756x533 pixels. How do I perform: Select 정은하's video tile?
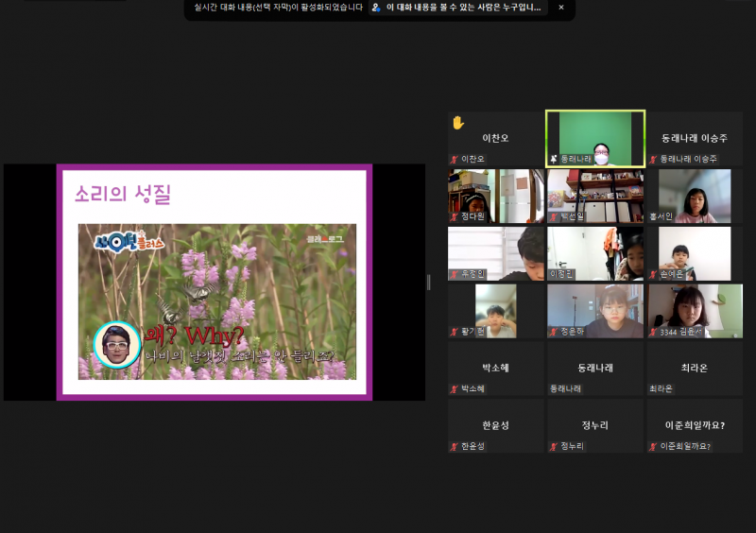(x=595, y=311)
